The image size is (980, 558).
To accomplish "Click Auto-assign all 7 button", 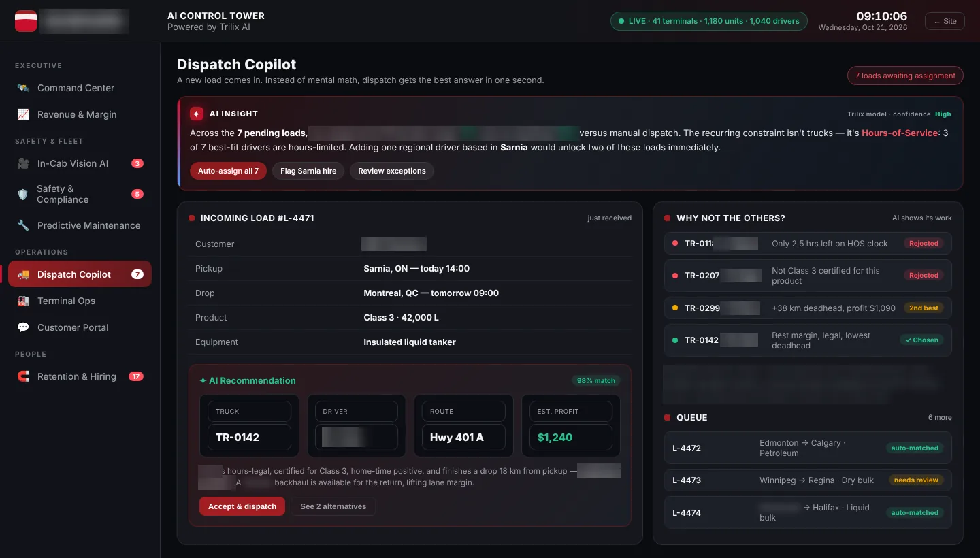I will (x=228, y=171).
